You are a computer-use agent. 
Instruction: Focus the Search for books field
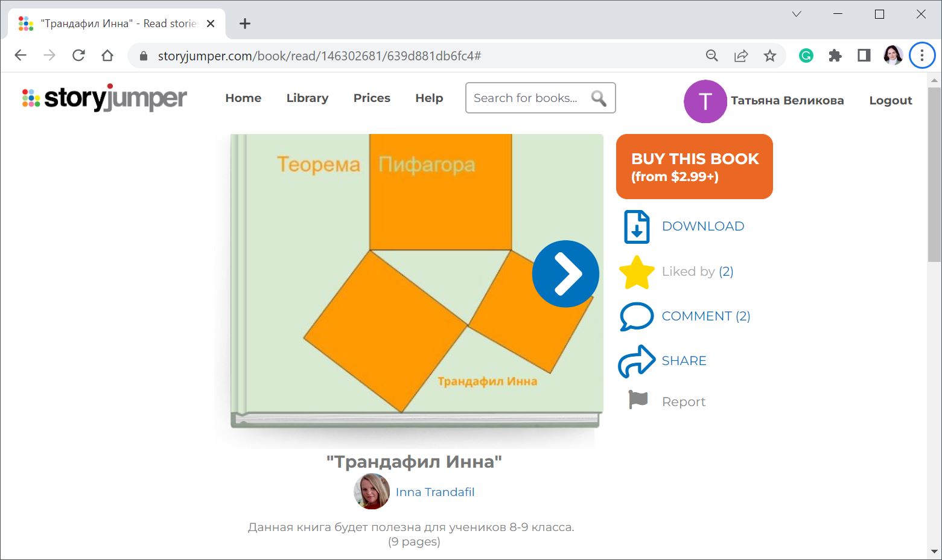click(525, 98)
